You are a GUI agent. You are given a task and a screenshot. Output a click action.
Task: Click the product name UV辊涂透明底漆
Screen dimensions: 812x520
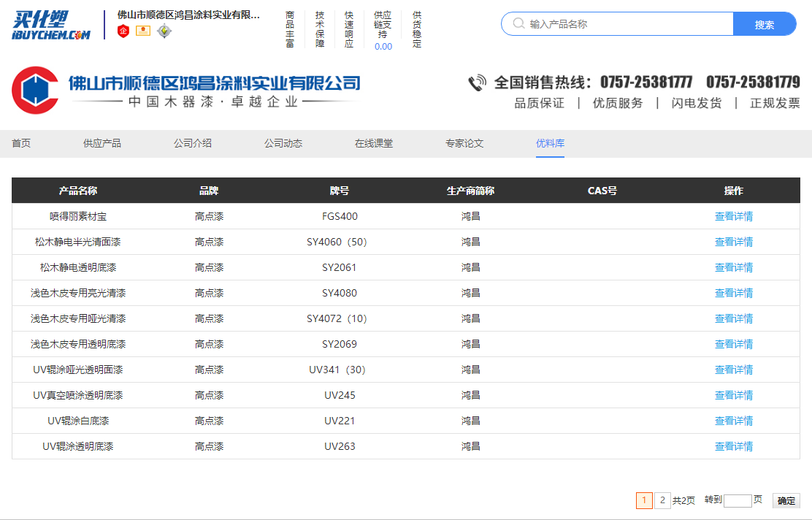coord(78,446)
